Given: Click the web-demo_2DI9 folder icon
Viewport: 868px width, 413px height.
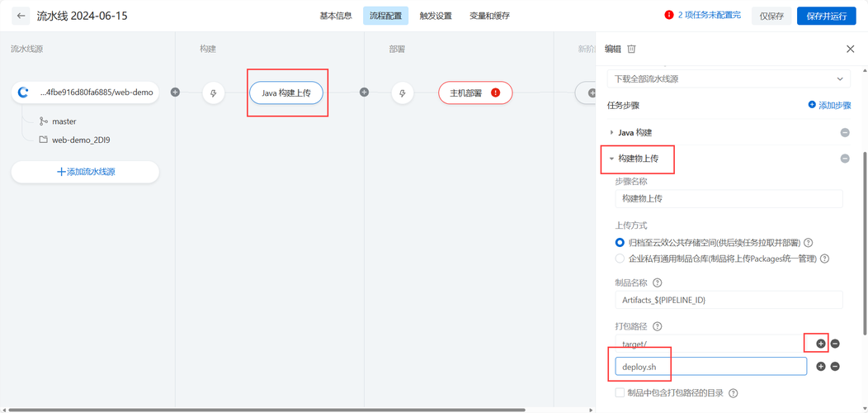Looking at the screenshot, I should [x=43, y=140].
